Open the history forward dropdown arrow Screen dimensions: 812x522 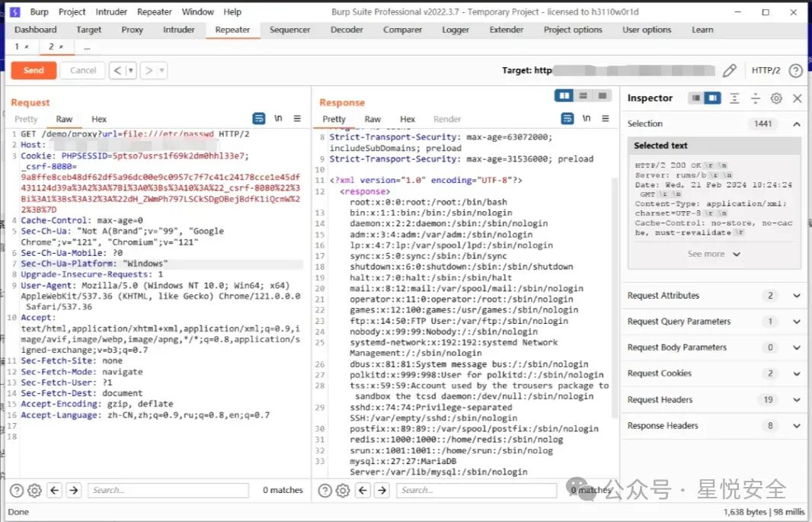tap(161, 70)
